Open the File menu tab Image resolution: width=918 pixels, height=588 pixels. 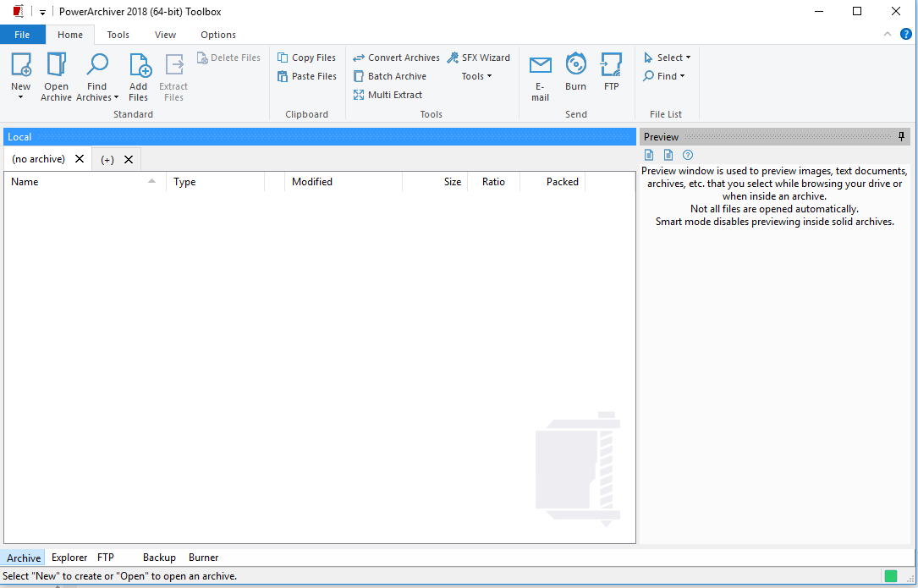pyautogui.click(x=22, y=35)
